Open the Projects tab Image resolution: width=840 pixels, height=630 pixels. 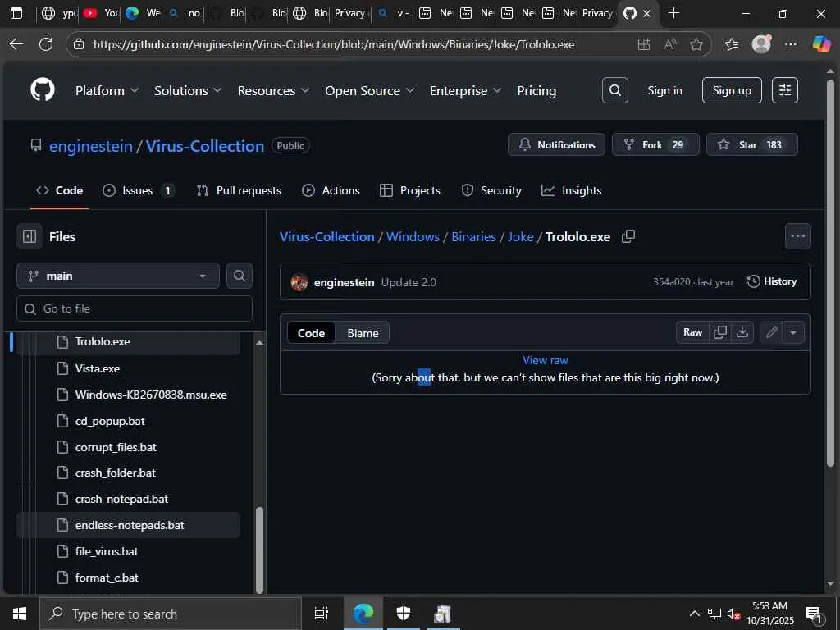[410, 190]
